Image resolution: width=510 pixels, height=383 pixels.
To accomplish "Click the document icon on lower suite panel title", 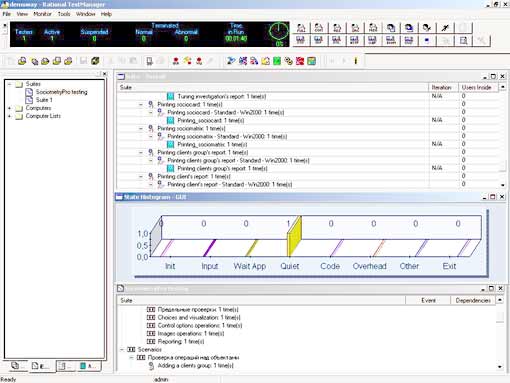I will point(120,288).
